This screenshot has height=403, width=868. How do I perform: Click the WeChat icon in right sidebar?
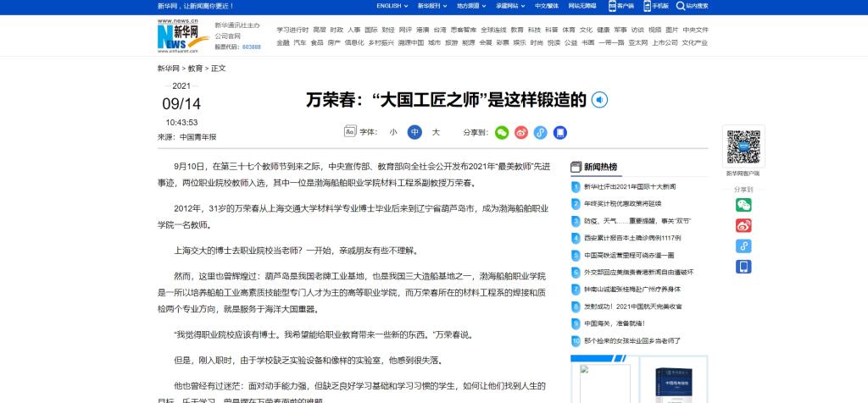(743, 204)
